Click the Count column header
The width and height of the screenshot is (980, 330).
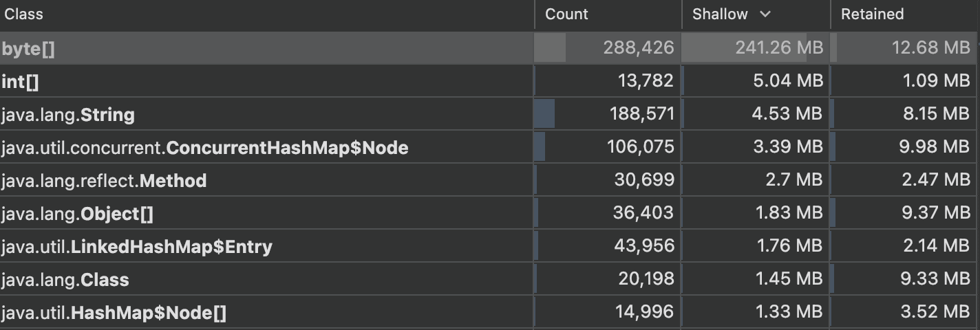coord(566,14)
